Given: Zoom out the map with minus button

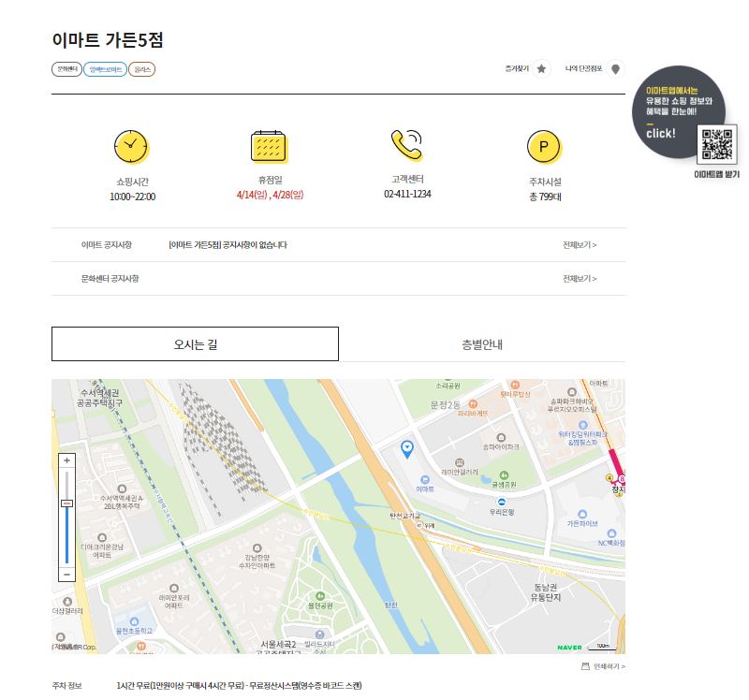Looking at the screenshot, I should click(66, 575).
